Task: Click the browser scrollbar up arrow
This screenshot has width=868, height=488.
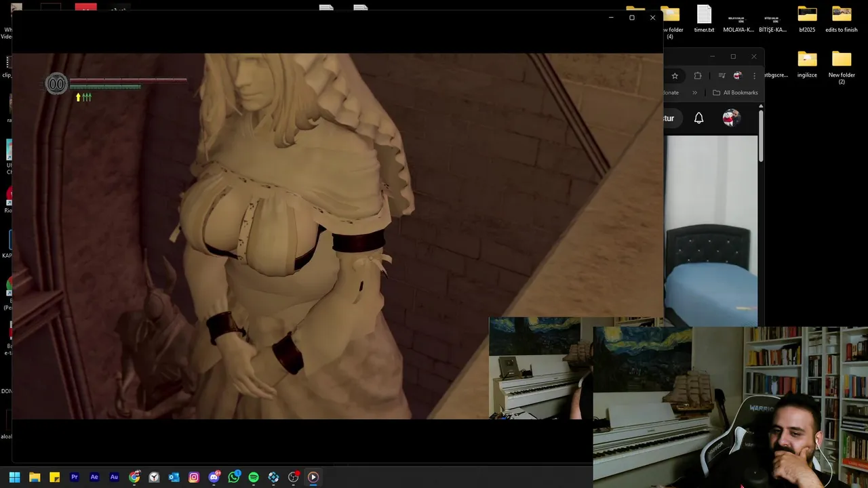Action: 761,106
